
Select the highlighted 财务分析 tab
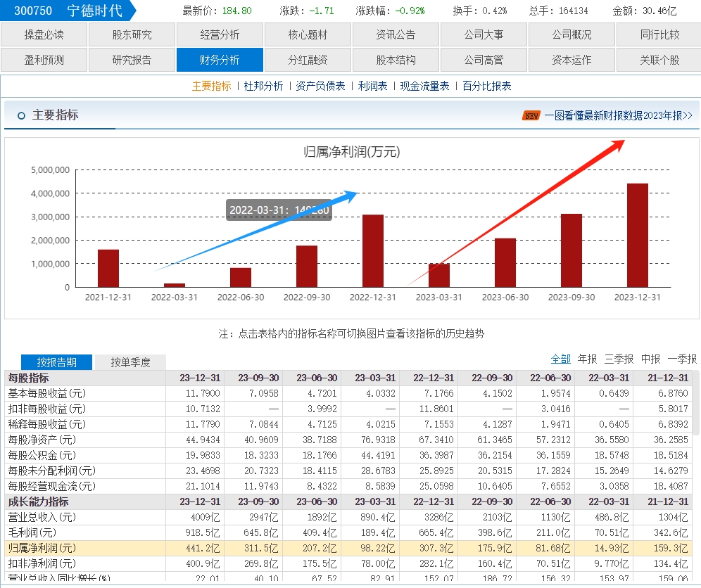click(x=220, y=60)
